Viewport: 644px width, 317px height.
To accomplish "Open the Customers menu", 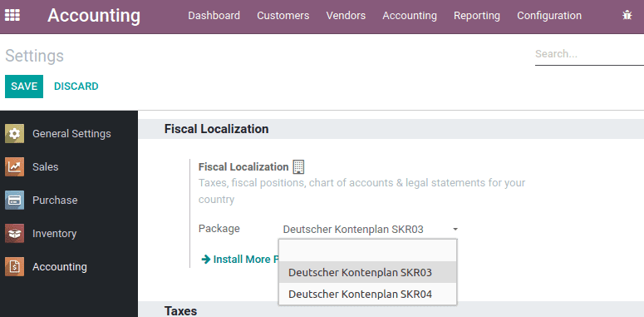I will pyautogui.click(x=283, y=16).
